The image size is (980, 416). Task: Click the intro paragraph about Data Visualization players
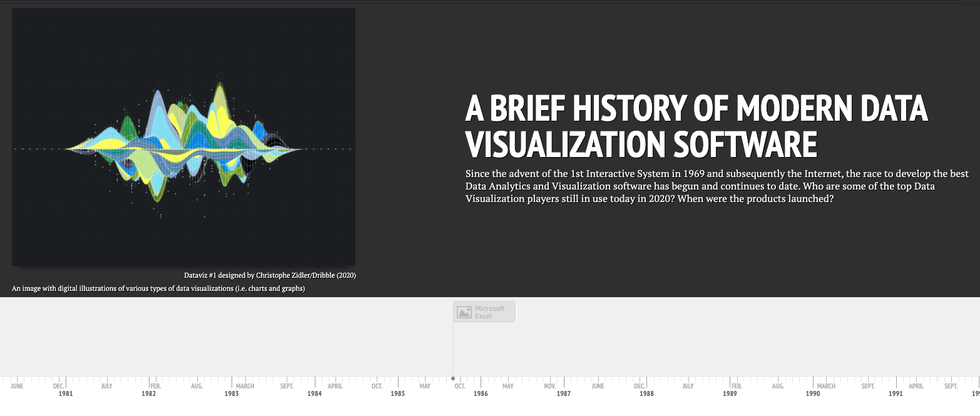coord(716,186)
